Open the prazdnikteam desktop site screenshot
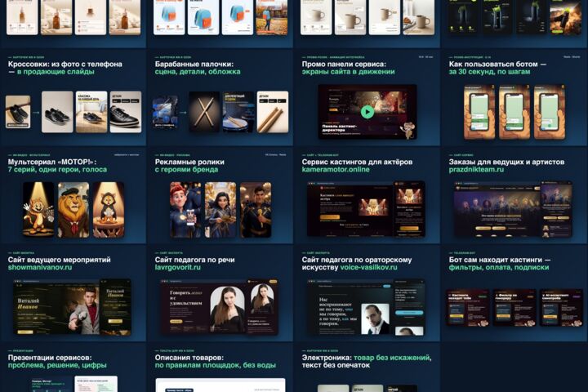 click(x=497, y=209)
